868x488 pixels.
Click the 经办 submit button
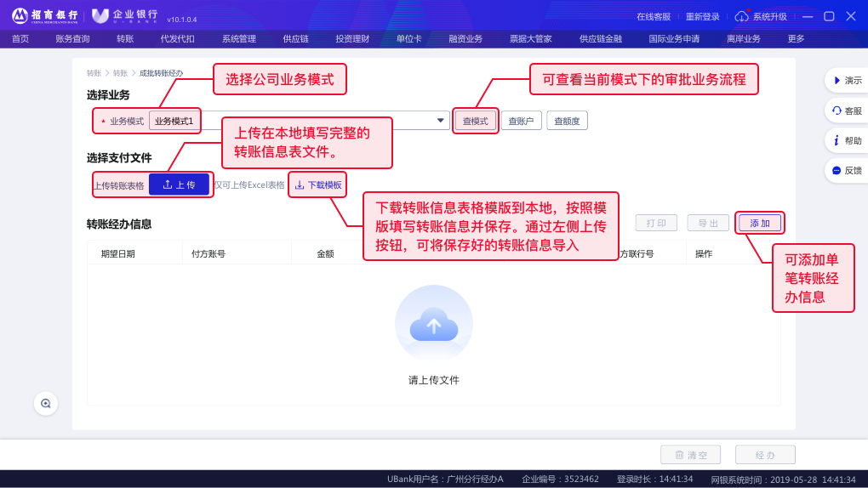[765, 455]
